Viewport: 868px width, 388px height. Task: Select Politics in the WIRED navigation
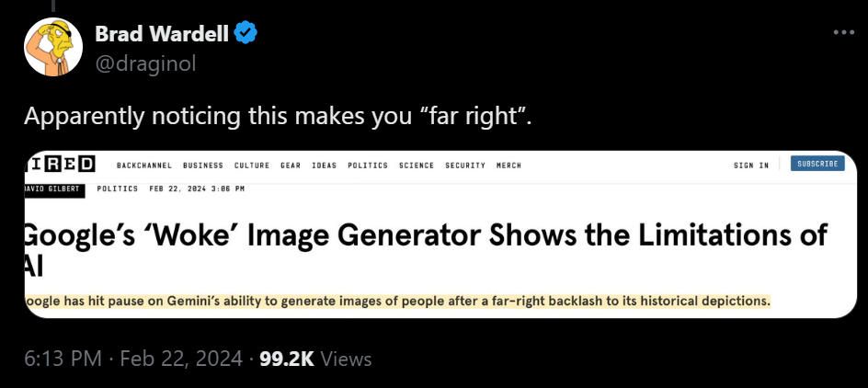tap(368, 165)
